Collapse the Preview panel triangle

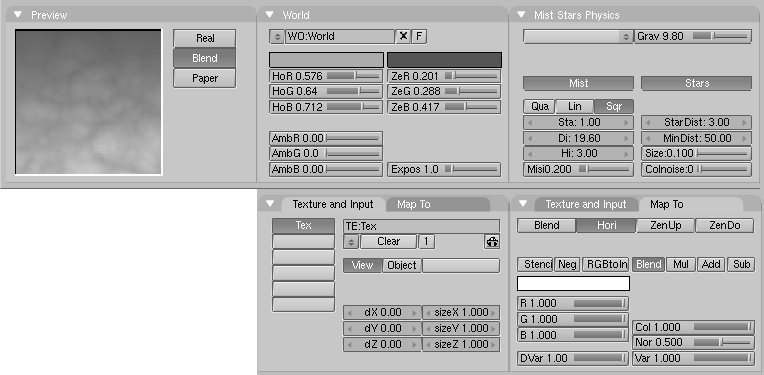click(19, 15)
